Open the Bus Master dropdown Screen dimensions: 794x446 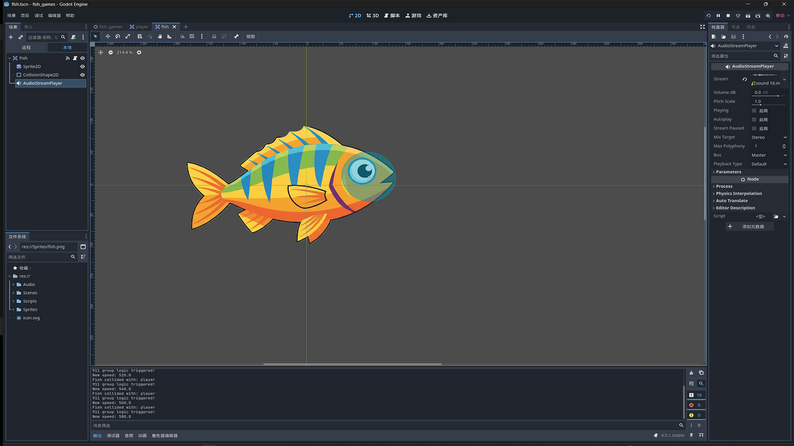[769, 155]
